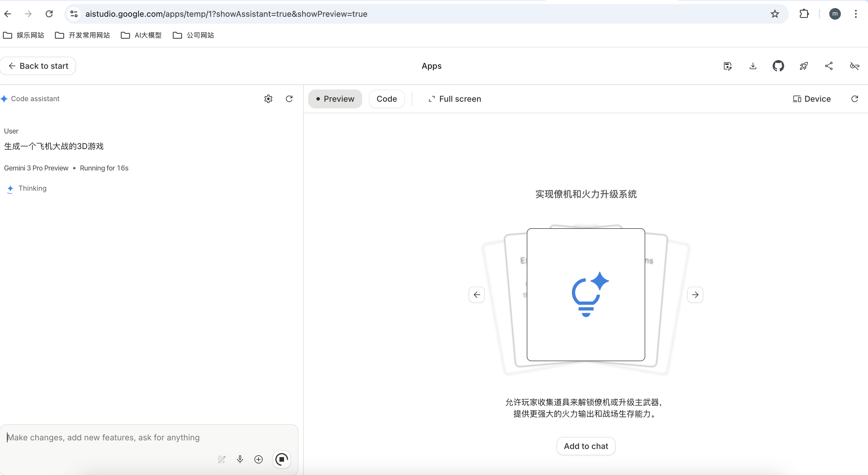Click the download app icon
This screenshot has height=475, width=868.
pos(753,66)
